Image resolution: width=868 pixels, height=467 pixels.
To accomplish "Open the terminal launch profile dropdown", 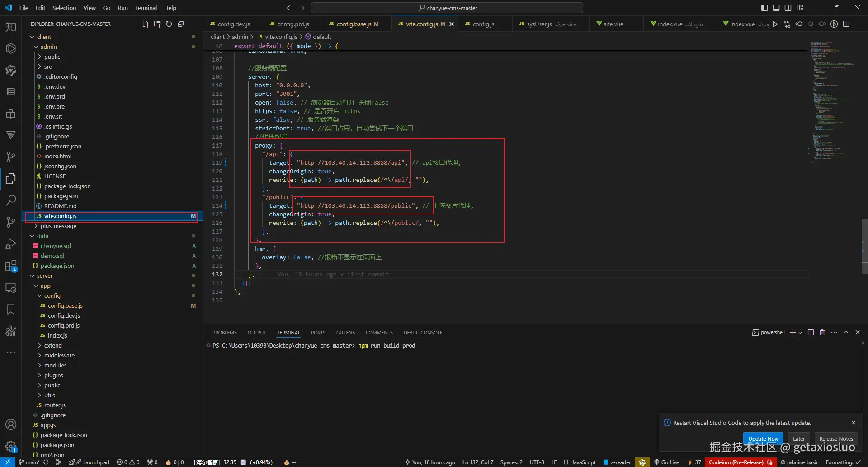I will pyautogui.click(x=800, y=333).
